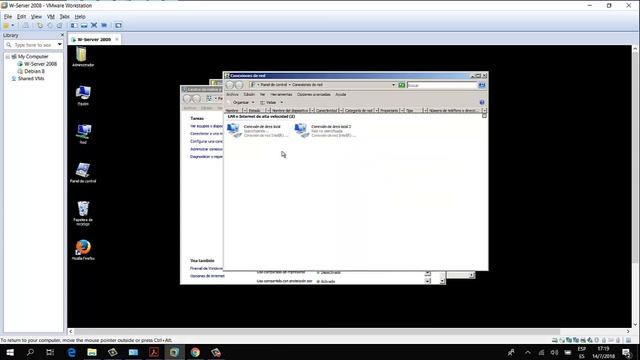Open the View menu in VMware
Screen dimensions: 640x360
click(x=36, y=17)
